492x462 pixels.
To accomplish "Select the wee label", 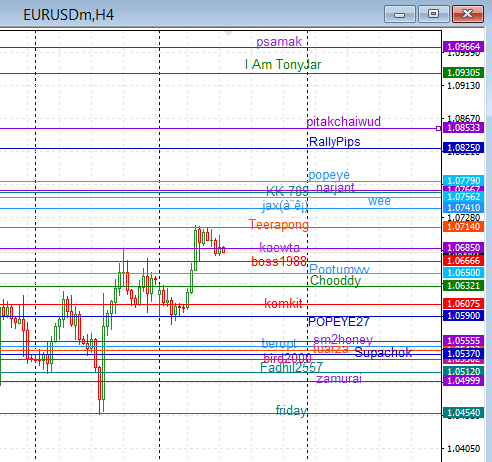I will pyautogui.click(x=379, y=201).
